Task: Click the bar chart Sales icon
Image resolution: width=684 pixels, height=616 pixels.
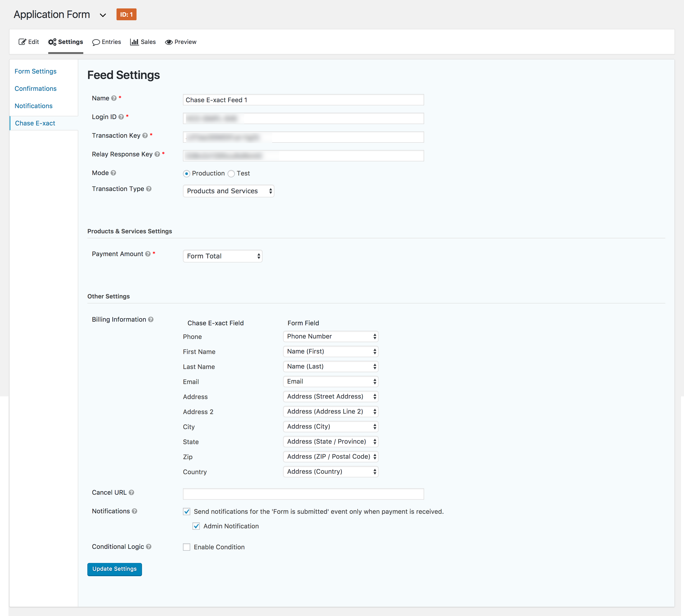Action: pos(134,42)
